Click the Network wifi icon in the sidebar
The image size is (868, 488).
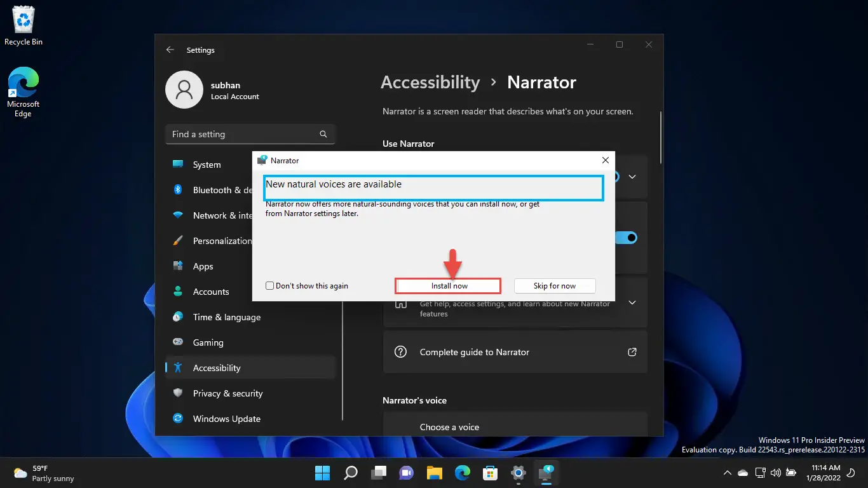[x=179, y=215]
